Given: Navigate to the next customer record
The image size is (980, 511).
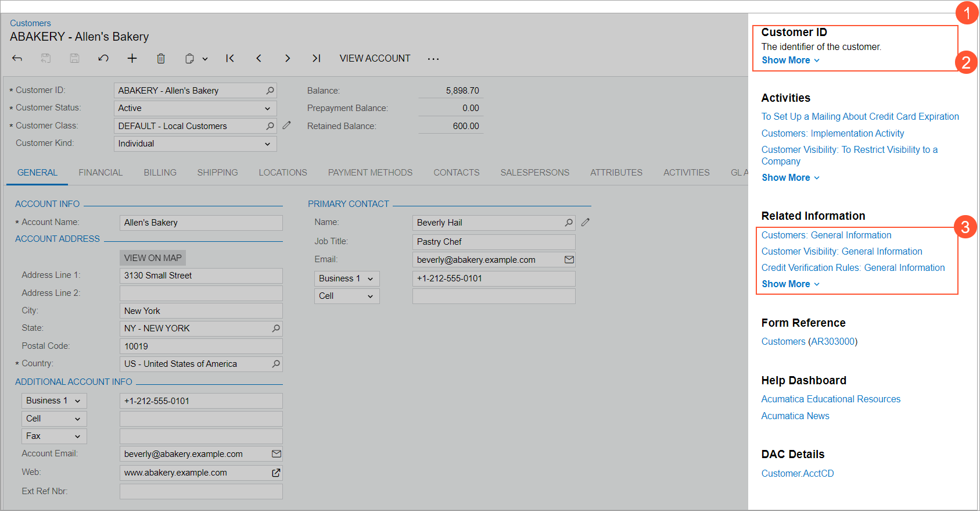Looking at the screenshot, I should point(288,58).
